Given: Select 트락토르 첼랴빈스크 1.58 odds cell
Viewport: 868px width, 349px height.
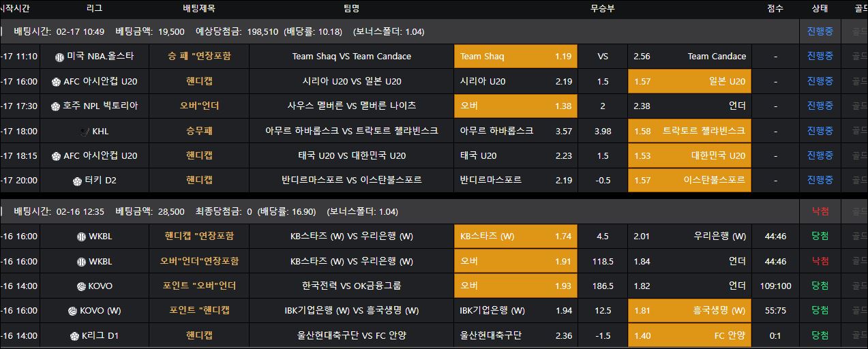Looking at the screenshot, I should tap(689, 131).
